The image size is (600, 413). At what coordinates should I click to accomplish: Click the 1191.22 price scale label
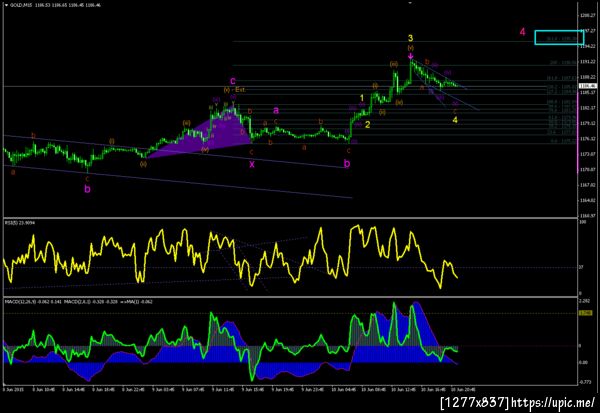pyautogui.click(x=588, y=62)
